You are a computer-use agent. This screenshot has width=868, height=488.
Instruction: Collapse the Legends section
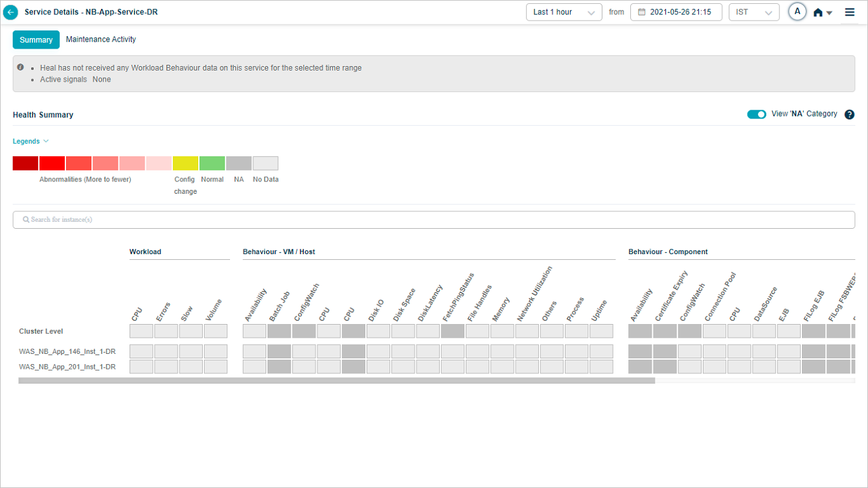pos(30,141)
